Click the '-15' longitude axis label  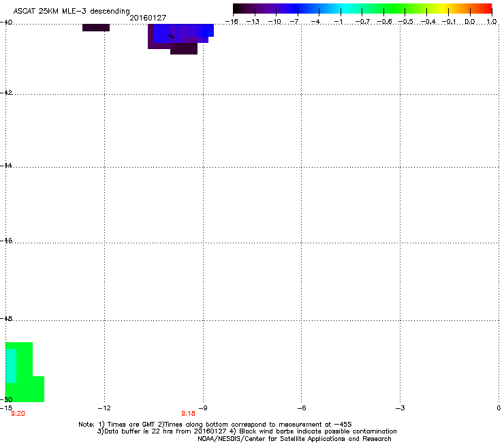tap(6, 408)
